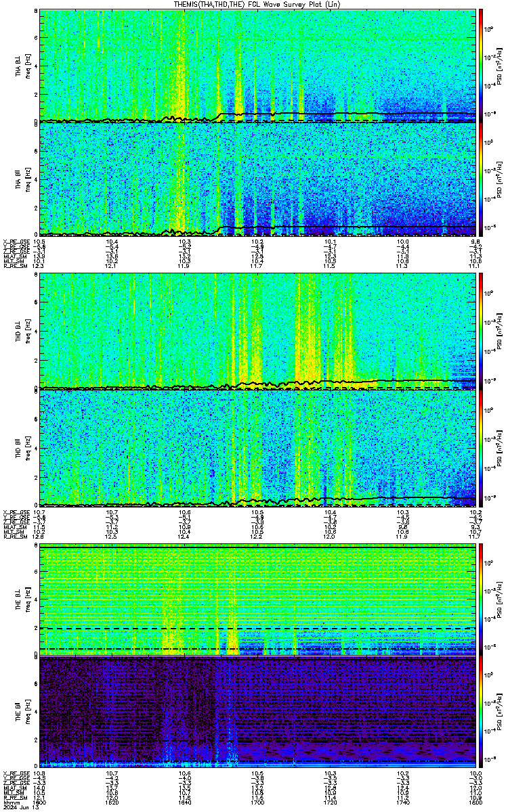Screen dimensions: 508x812
Task: Click the 'THA B‖ freq [Hz]' axis label
Action: (x=22, y=179)
